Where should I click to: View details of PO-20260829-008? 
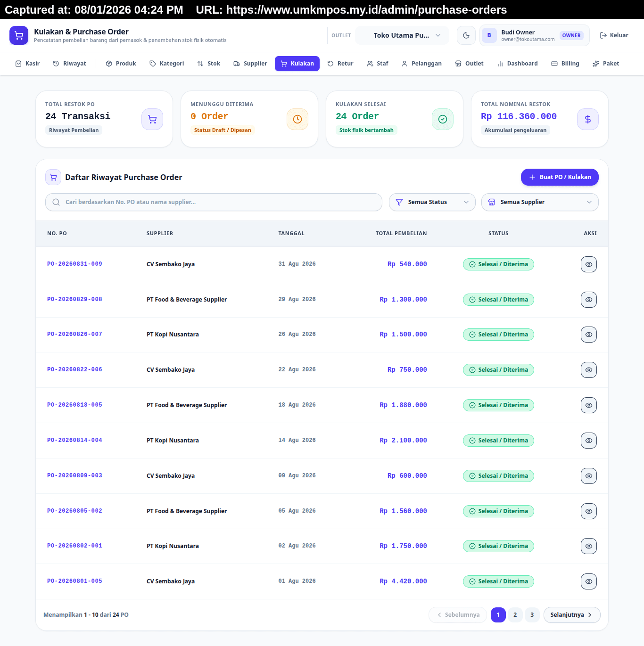[x=589, y=300]
